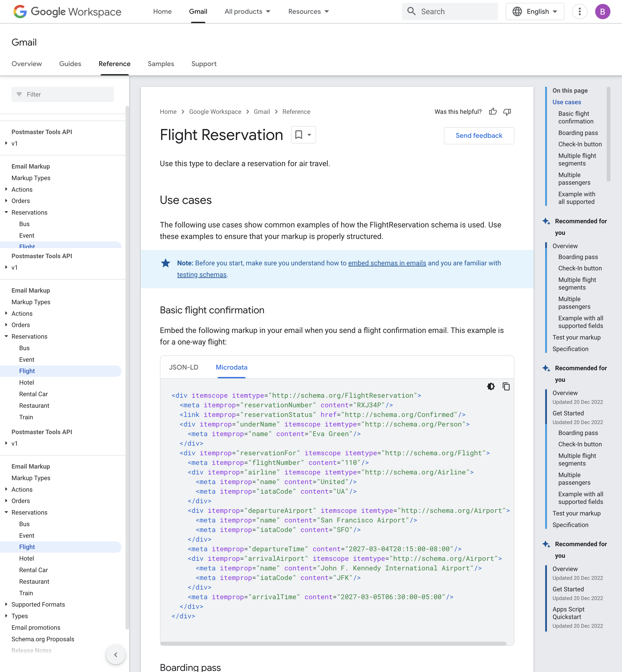622x672 pixels.
Task: Click the thumbs down icon
Action: point(507,112)
